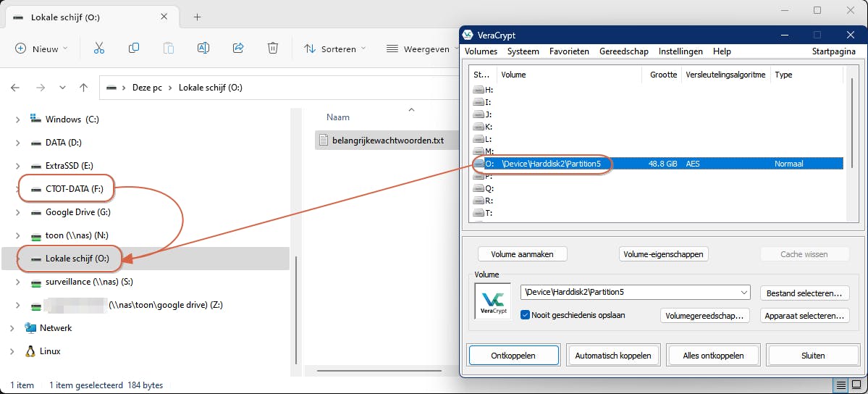Switch to details view icon in Explorer status bar
Screen dimensions: 868x394
841,385
